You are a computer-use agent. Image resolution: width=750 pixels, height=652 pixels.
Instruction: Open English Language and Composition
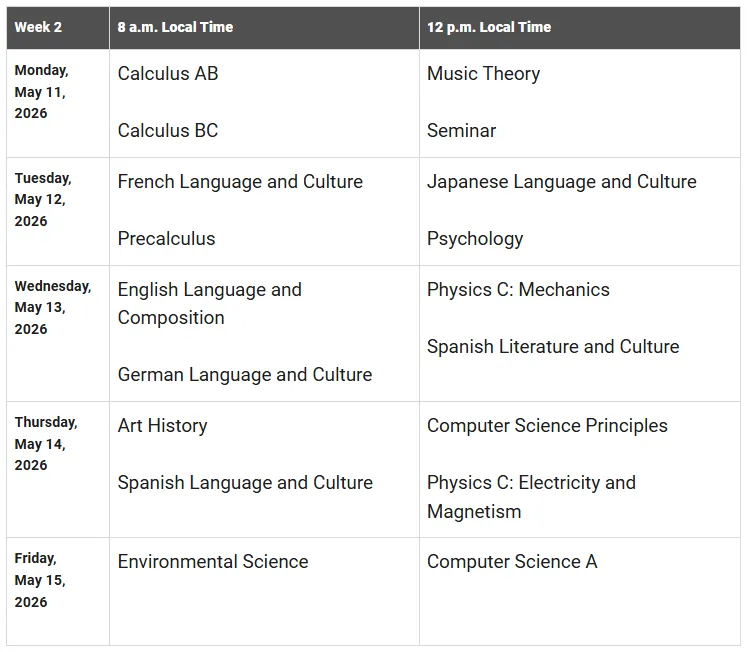pyautogui.click(x=209, y=303)
